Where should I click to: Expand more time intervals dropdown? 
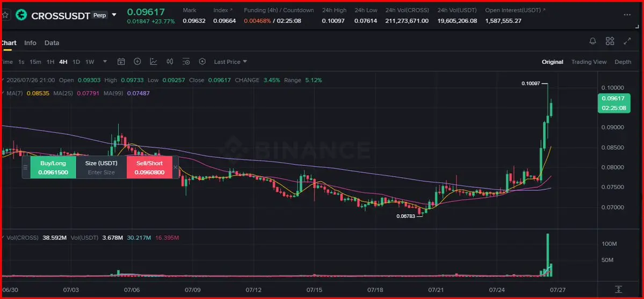tap(105, 62)
